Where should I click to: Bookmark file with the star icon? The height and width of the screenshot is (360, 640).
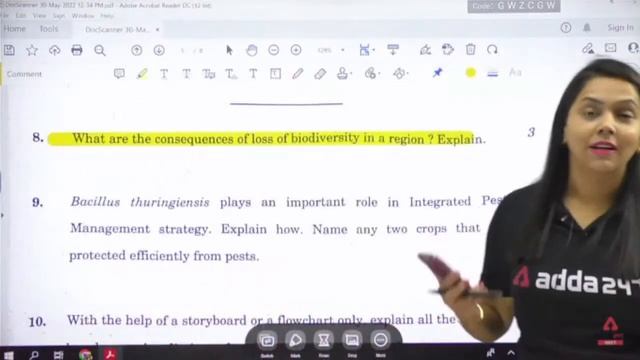32,50
